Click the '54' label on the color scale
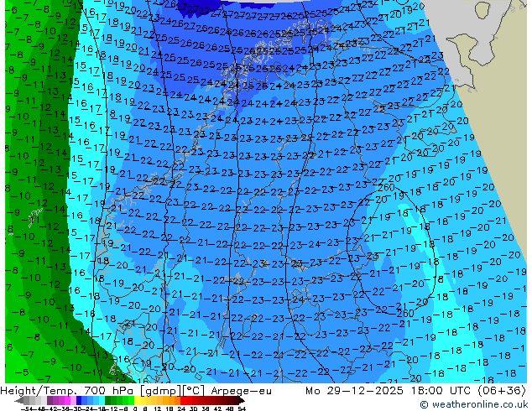This screenshot has height=411, width=532. click(x=242, y=408)
